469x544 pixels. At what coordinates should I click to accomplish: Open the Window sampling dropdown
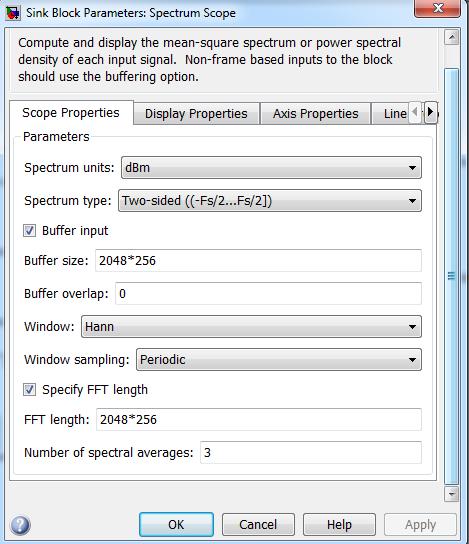click(x=279, y=359)
